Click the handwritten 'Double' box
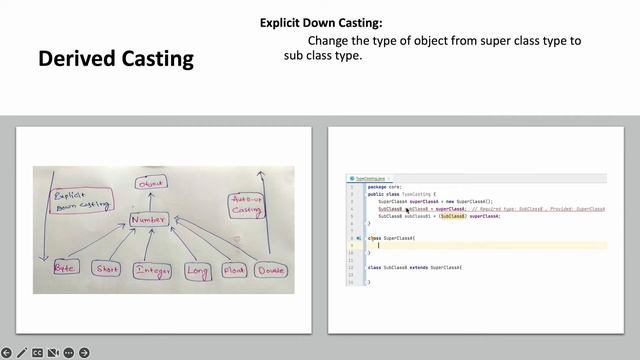Viewport: 640px width, 360px height. click(x=271, y=270)
